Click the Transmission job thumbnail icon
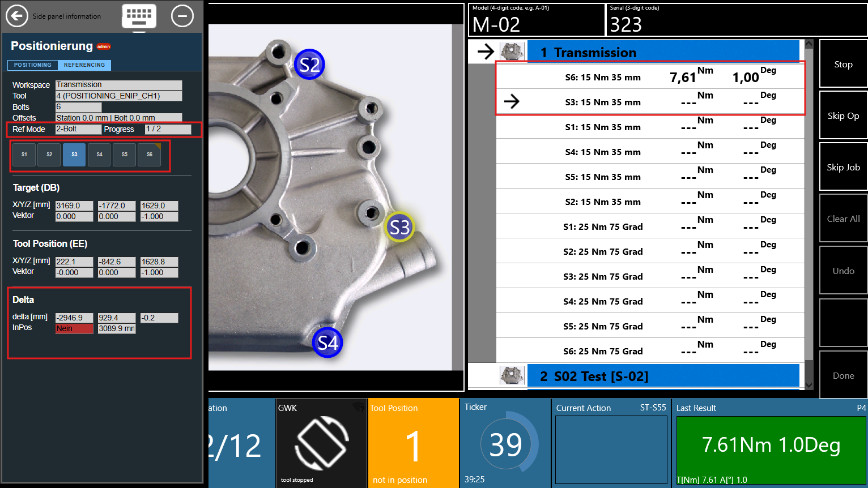This screenshot has width=868, height=488. 512,52
